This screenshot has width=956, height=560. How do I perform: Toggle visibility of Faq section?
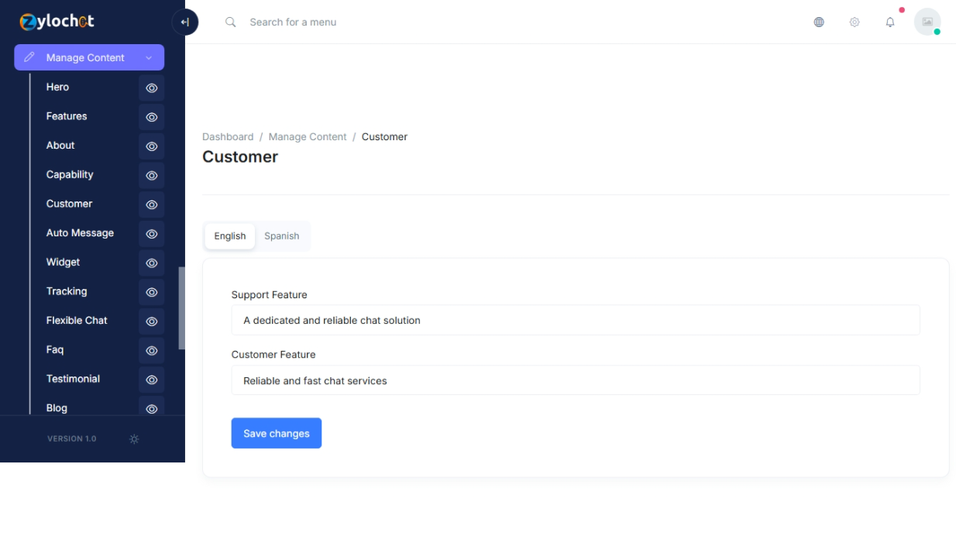point(152,351)
